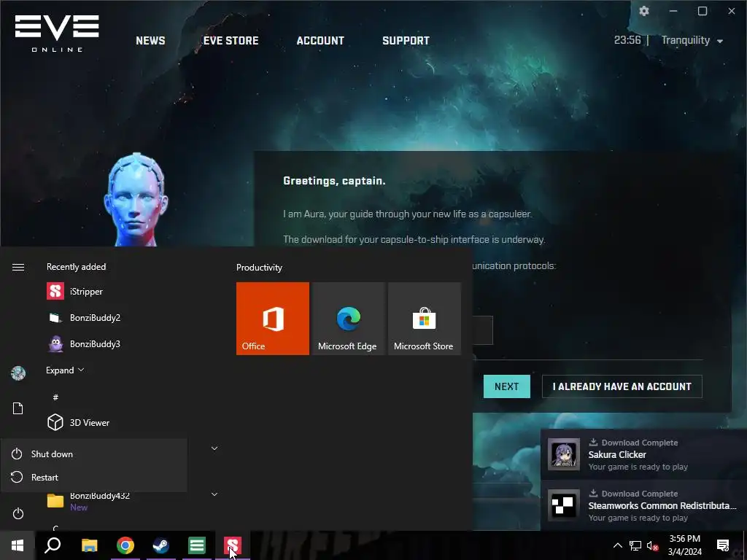Screen dimensions: 747x560
Task: Open the green lined taskbar app
Action: tap(197, 545)
